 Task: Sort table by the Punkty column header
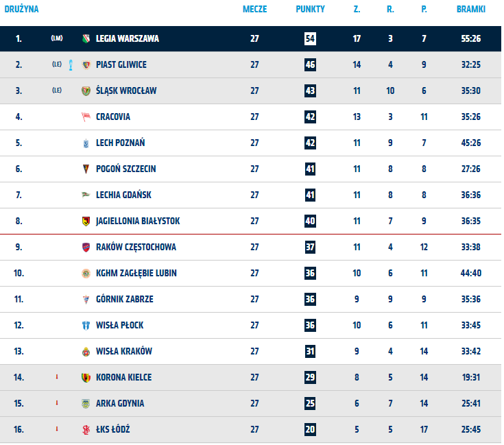pyautogui.click(x=310, y=10)
